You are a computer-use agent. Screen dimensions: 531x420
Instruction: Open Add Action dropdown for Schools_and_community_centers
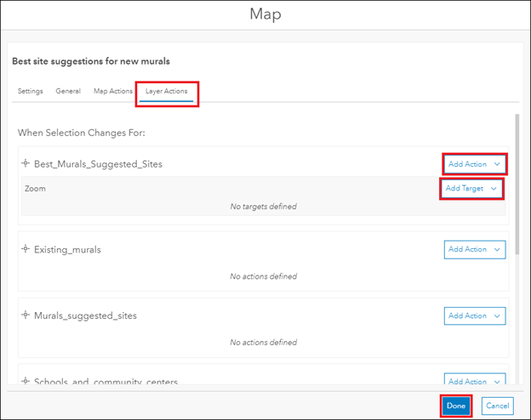tap(475, 380)
